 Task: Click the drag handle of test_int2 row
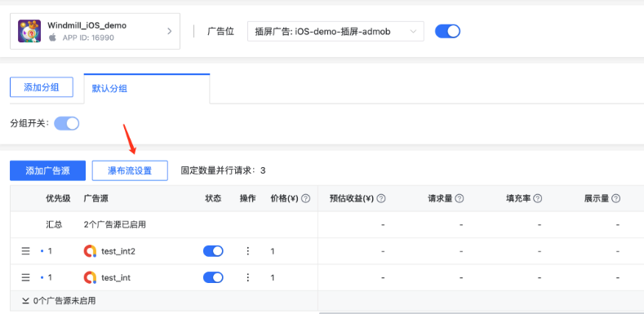click(25, 251)
